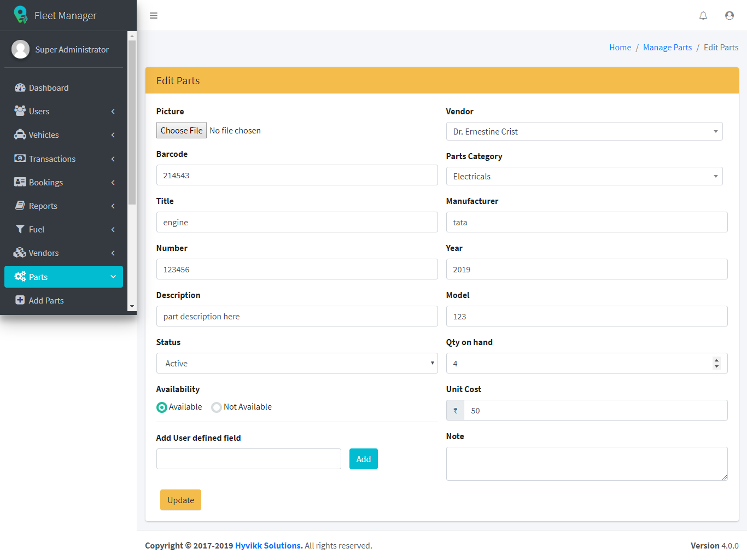Open Hyvikk Solutions footer link
This screenshot has width=747, height=560.
tap(269, 546)
